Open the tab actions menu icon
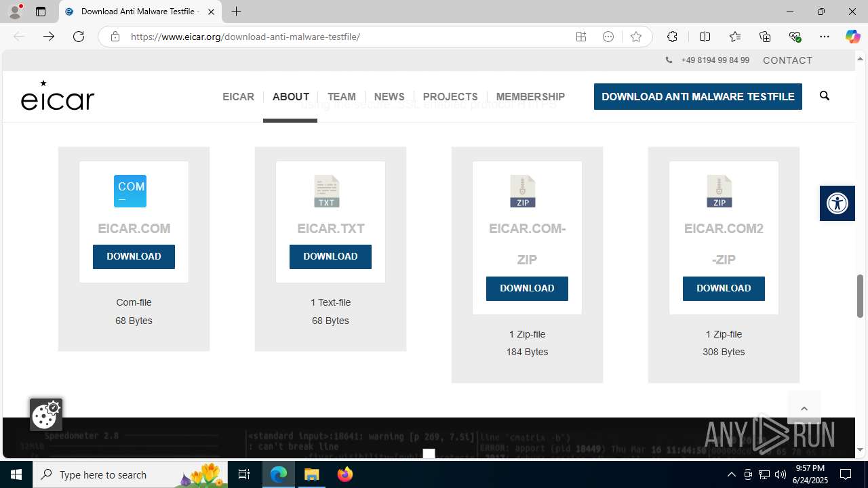868x488 pixels. [x=41, y=12]
